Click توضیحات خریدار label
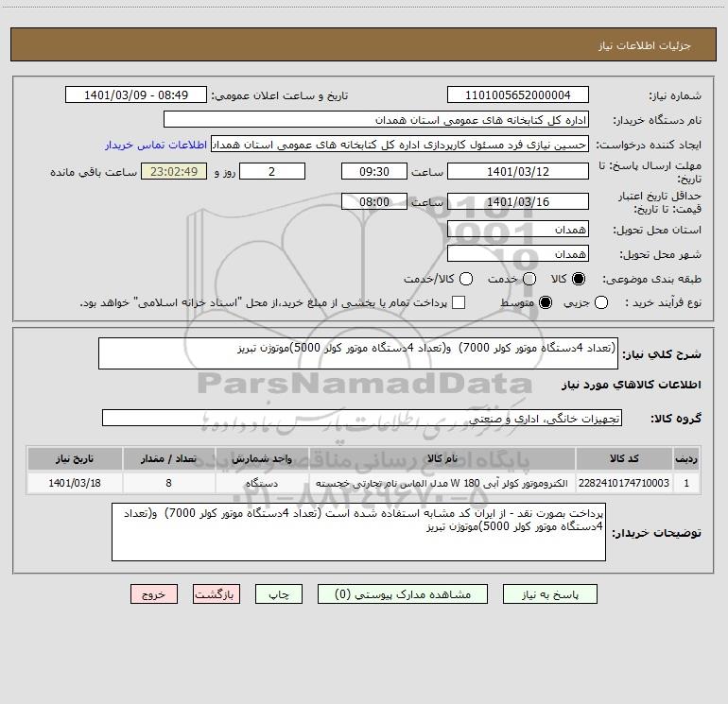This screenshot has height=704, width=728. click(656, 533)
